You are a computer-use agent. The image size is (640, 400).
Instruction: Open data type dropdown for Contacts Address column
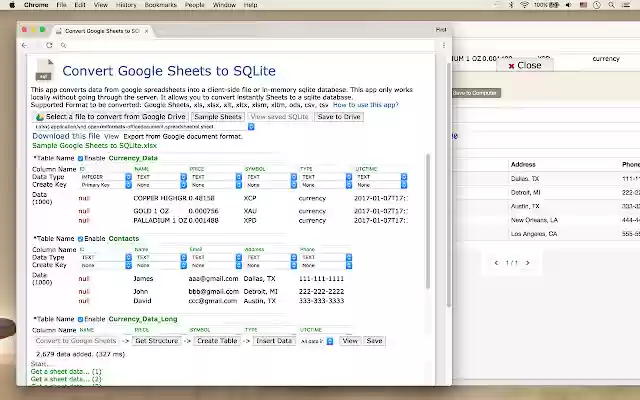[271, 258]
